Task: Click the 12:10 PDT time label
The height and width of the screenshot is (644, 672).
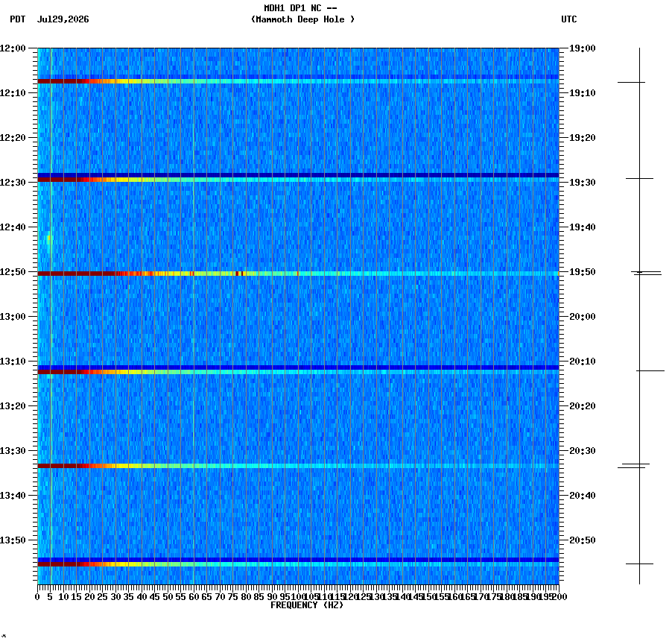Action: click(13, 93)
